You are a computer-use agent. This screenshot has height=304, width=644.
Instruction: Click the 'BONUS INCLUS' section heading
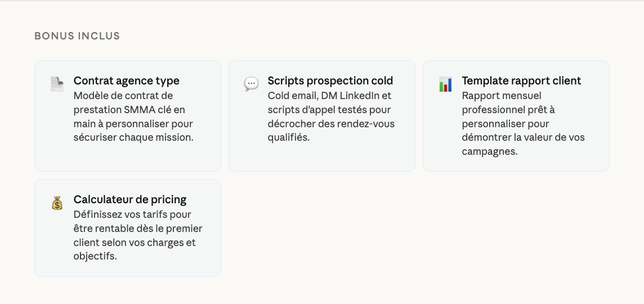(x=77, y=36)
